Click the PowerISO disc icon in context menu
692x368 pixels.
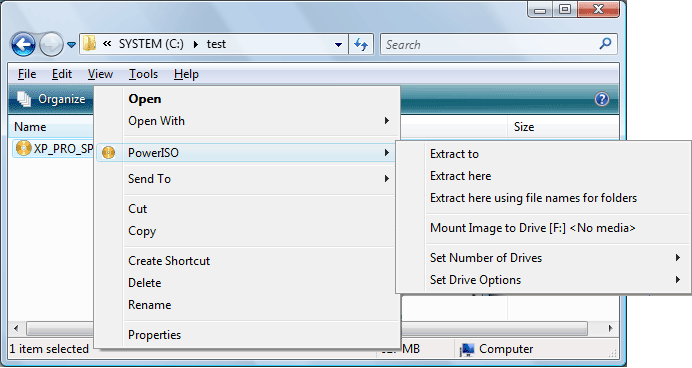point(109,153)
